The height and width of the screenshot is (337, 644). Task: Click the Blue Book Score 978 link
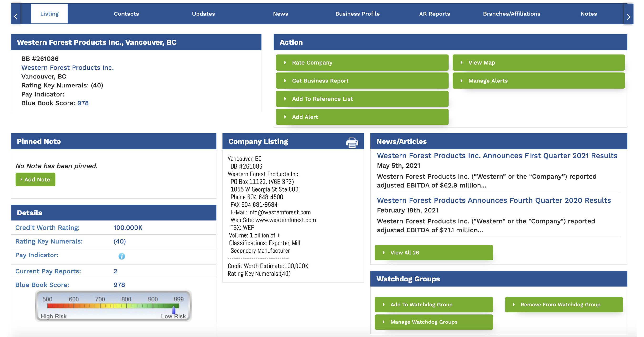tap(83, 103)
